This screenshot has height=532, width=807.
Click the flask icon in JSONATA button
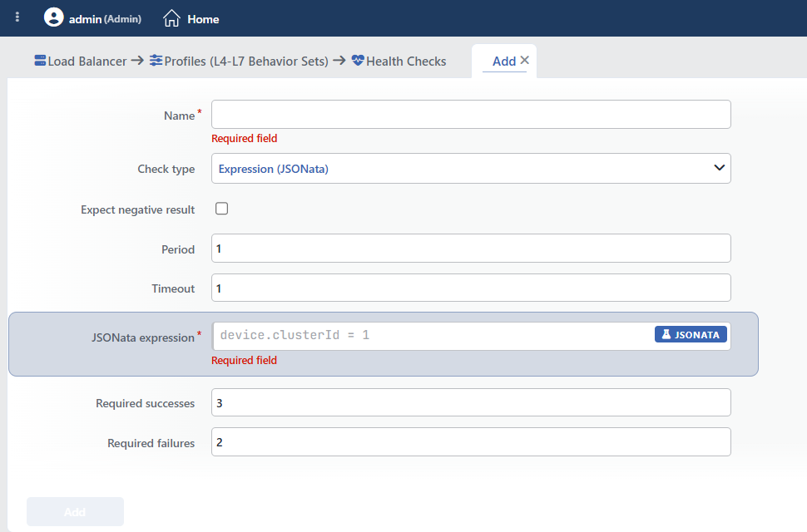coord(666,334)
